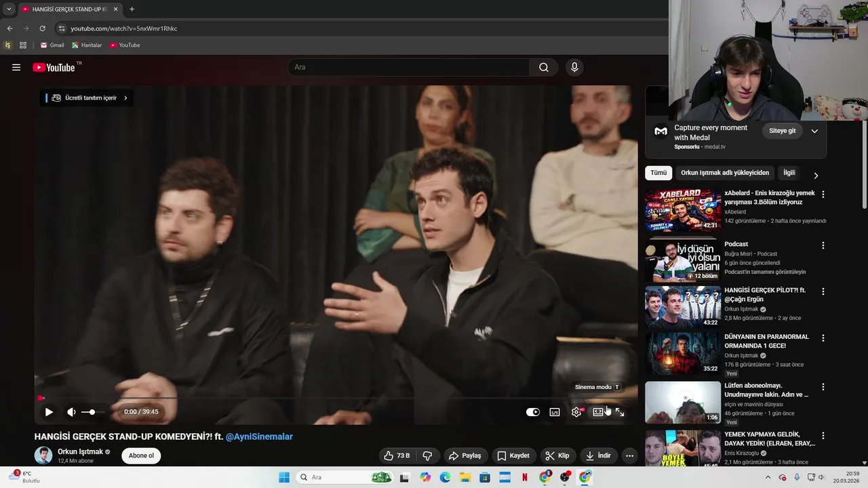This screenshot has width=868, height=488.
Task: Click "Podcast'in tamamını görüntüleyin" text
Action: [x=765, y=272]
